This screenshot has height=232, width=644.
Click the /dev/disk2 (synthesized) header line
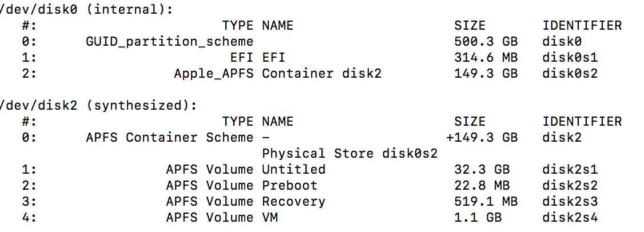[x=98, y=106]
